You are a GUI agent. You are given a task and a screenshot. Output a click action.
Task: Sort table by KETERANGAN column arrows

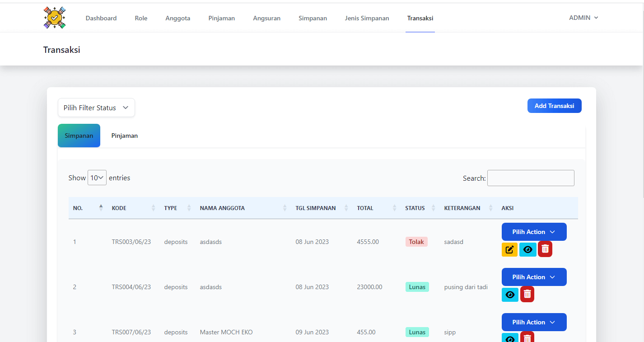(x=490, y=208)
